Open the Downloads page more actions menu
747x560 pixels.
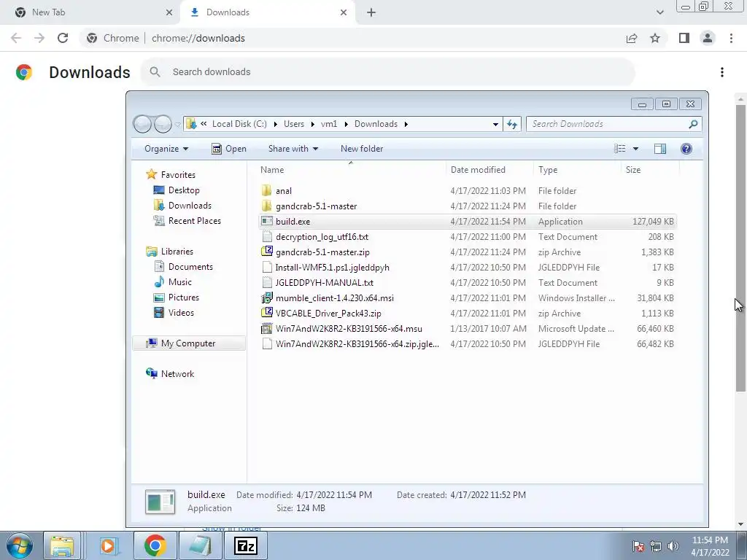coord(722,72)
